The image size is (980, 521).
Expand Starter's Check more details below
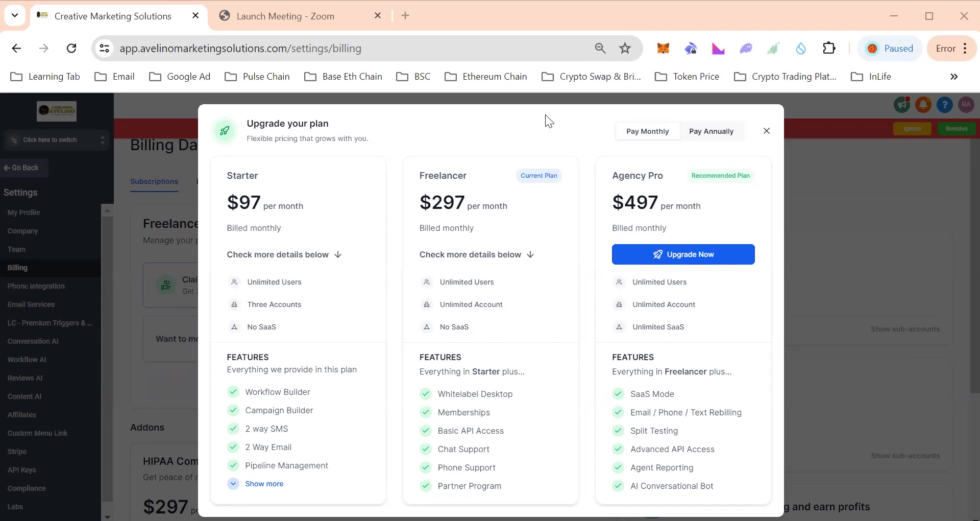click(x=284, y=254)
